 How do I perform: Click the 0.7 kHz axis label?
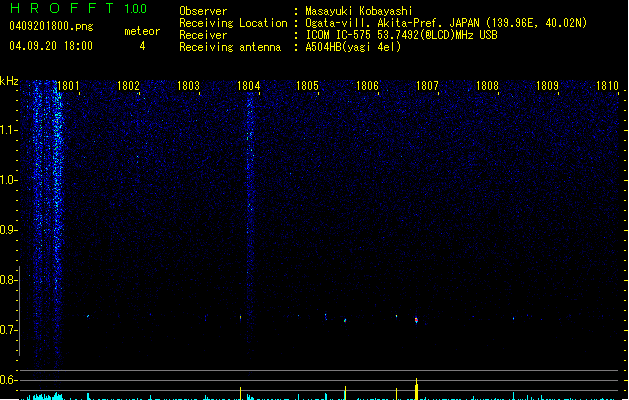pyautogui.click(x=8, y=330)
